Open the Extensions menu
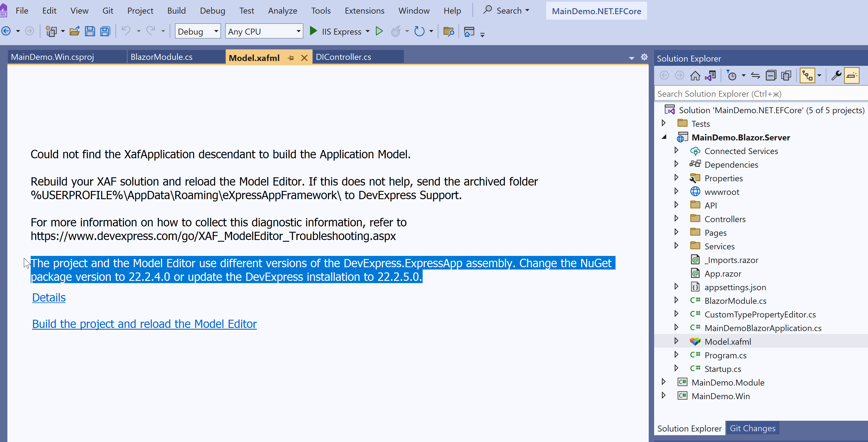This screenshot has height=442, width=868. [364, 11]
